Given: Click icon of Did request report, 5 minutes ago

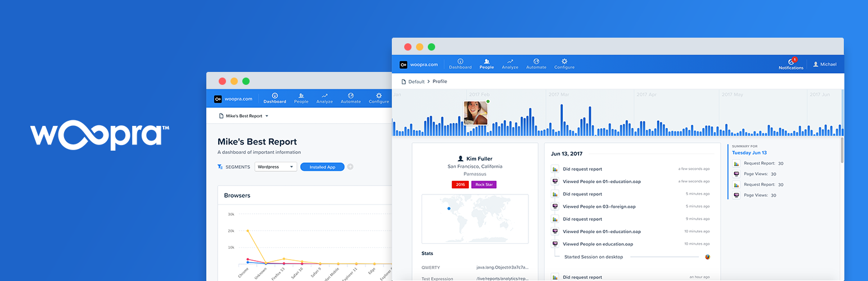Looking at the screenshot, I should point(555,194).
